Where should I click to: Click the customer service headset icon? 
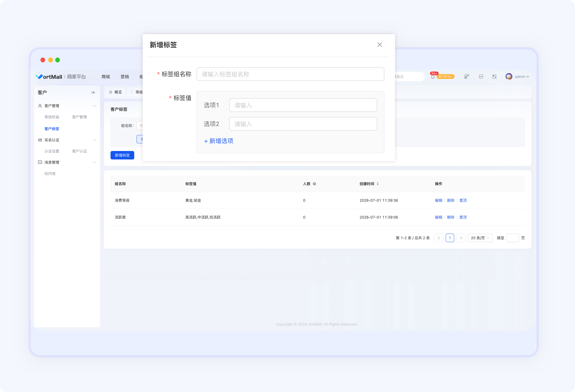466,77
